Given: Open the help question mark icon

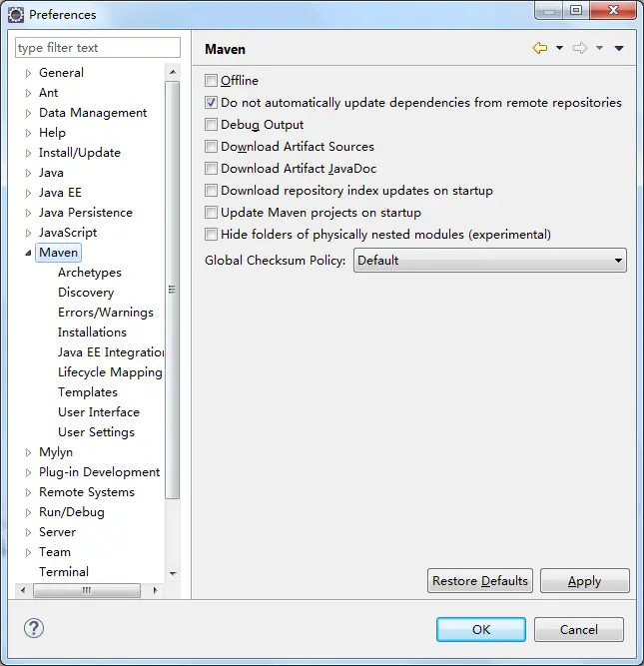Looking at the screenshot, I should [x=34, y=628].
